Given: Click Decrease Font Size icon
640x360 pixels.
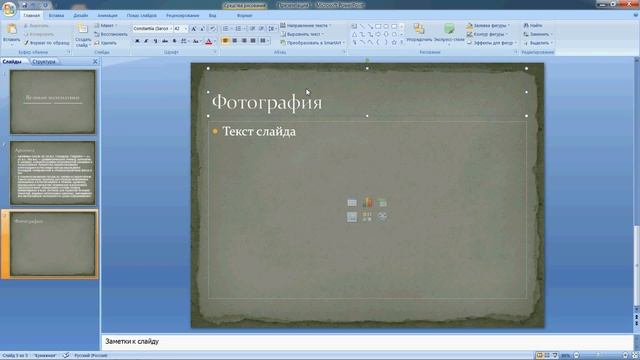Looking at the screenshot, I should point(202,29).
